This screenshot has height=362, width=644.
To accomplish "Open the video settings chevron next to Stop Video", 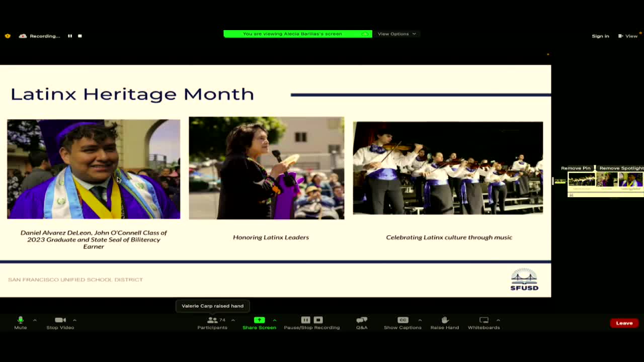I will point(74,320).
